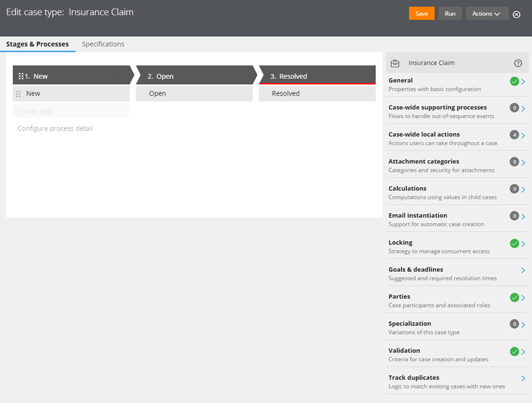The width and height of the screenshot is (532, 403).
Task: Click the close X icon in header
Action: tap(517, 14)
